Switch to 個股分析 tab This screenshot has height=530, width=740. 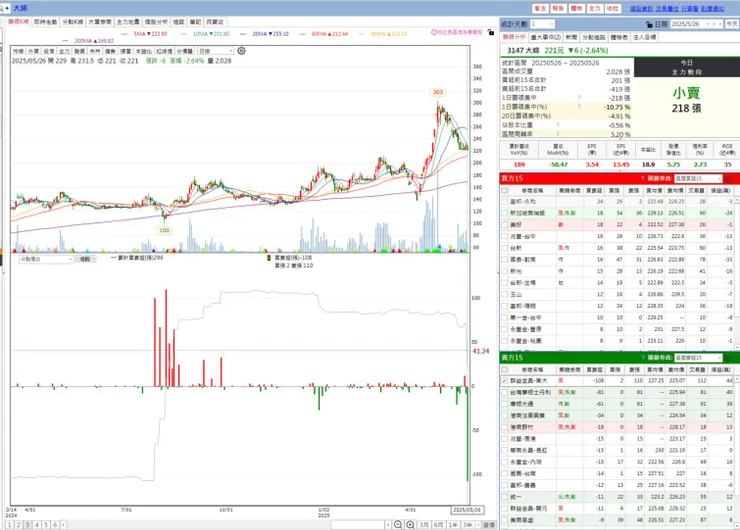(x=156, y=22)
